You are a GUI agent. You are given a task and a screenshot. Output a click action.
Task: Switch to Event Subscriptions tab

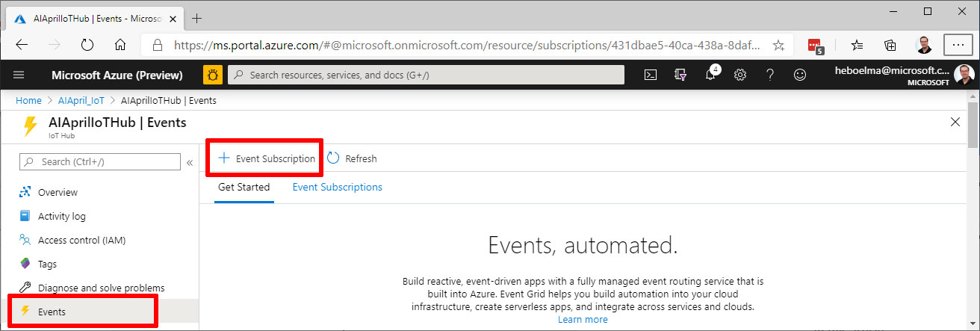coord(337,188)
